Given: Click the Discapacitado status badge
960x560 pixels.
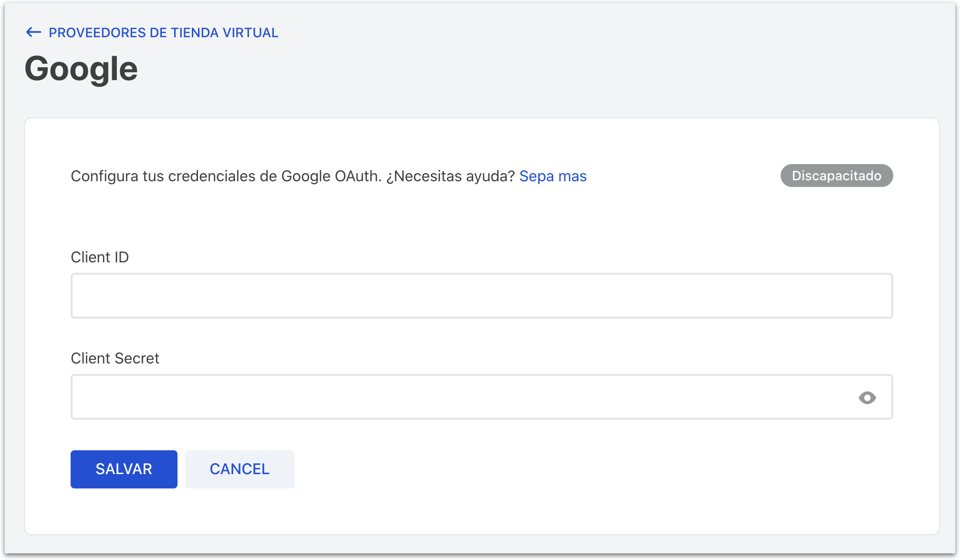Looking at the screenshot, I should point(836,176).
